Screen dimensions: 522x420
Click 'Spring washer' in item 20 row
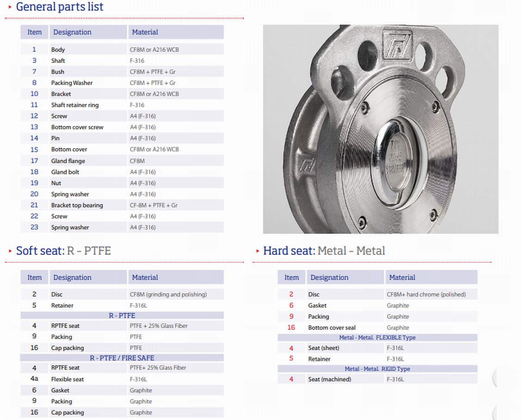(70, 194)
